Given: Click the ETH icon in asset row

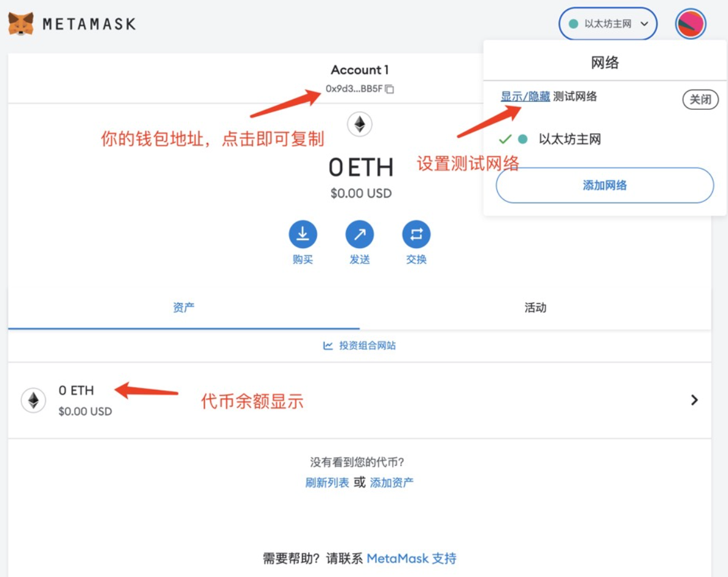Looking at the screenshot, I should coord(33,400).
